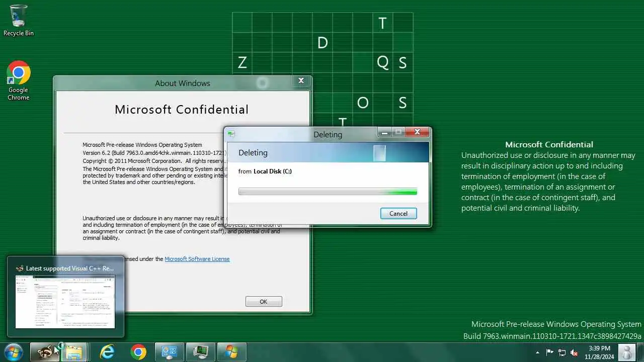Click the letter D tile in grid
Viewport: 644px width, 362px height.
323,43
